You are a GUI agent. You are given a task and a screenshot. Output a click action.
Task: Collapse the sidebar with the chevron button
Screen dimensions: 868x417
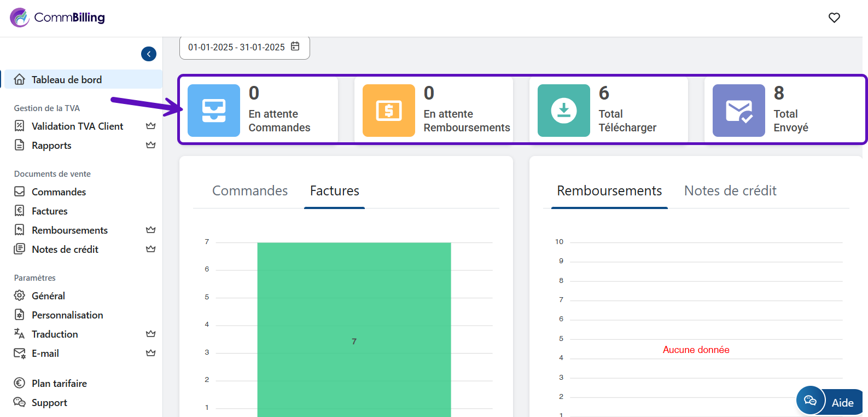click(x=149, y=54)
